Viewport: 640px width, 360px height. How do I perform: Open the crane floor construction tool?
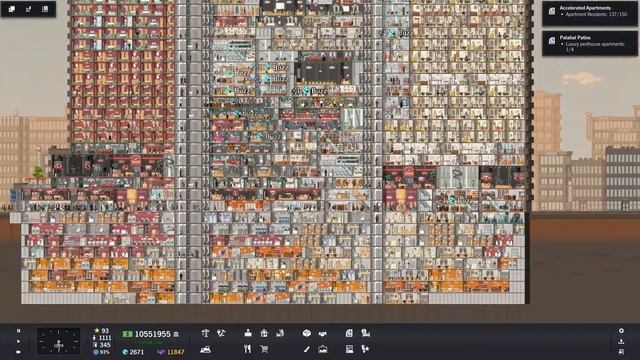205,333
